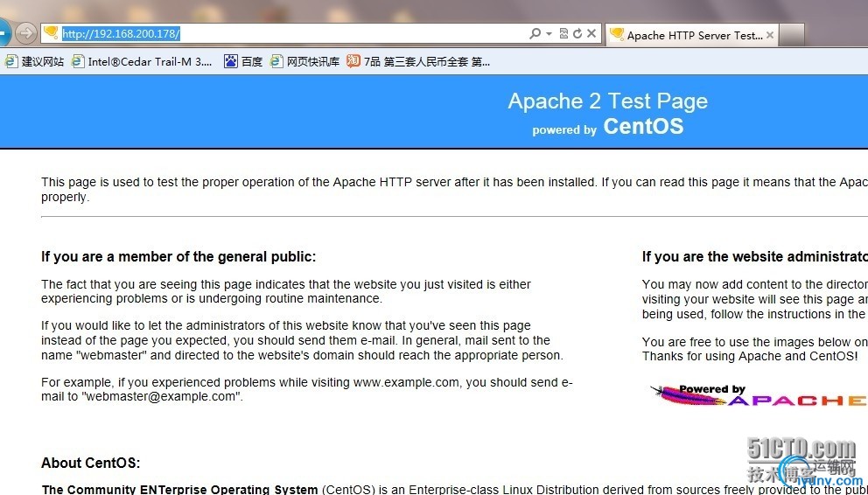Click 'The Community ENTerprise Operating System' bold text
868x495 pixels.
point(179,490)
